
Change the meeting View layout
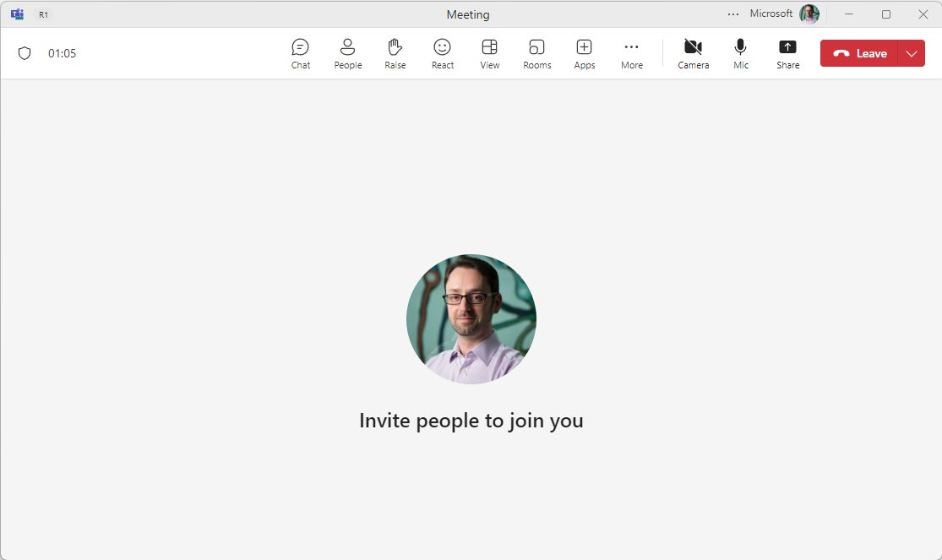point(489,53)
